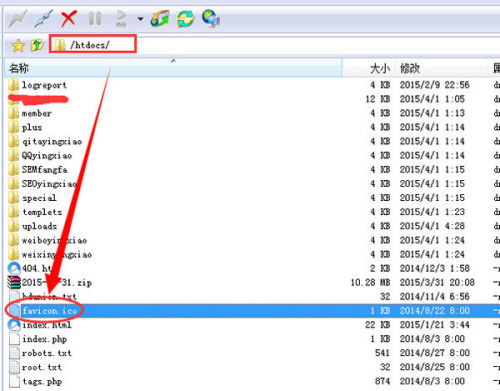Select the weixinyingxiao folder
The height and width of the screenshot is (391, 500).
57,255
